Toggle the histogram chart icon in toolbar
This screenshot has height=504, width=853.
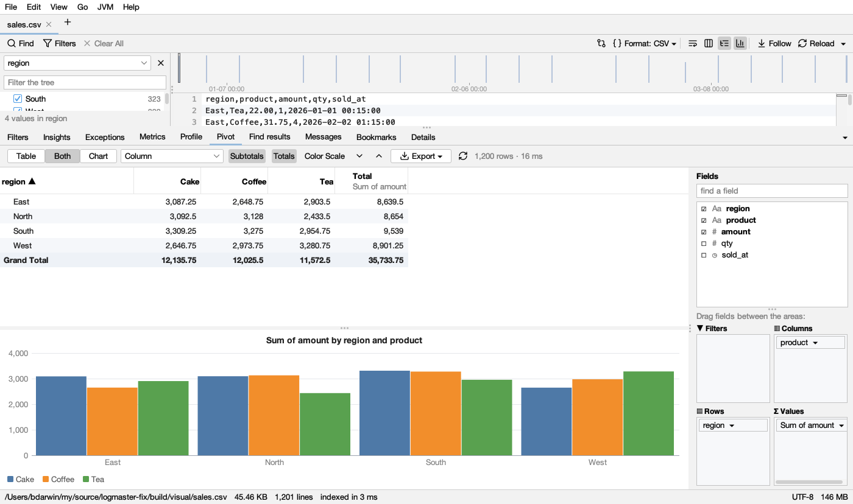(740, 43)
